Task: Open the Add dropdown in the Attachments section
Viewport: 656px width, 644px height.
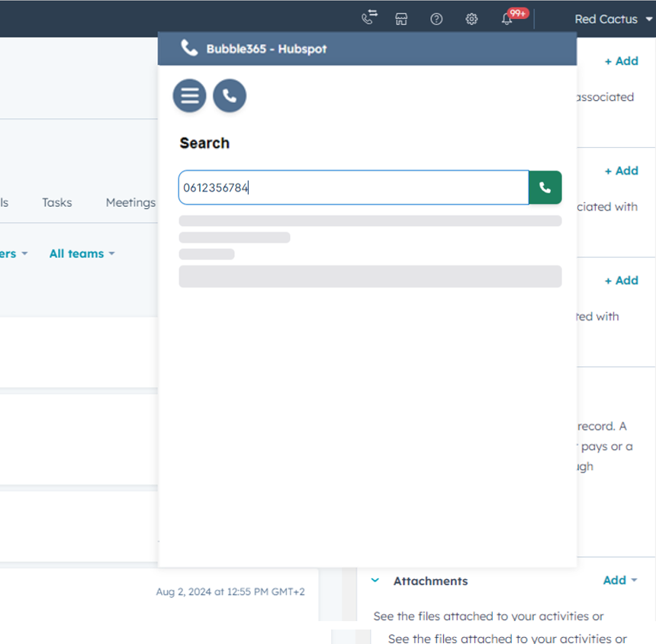Action: coord(619,580)
